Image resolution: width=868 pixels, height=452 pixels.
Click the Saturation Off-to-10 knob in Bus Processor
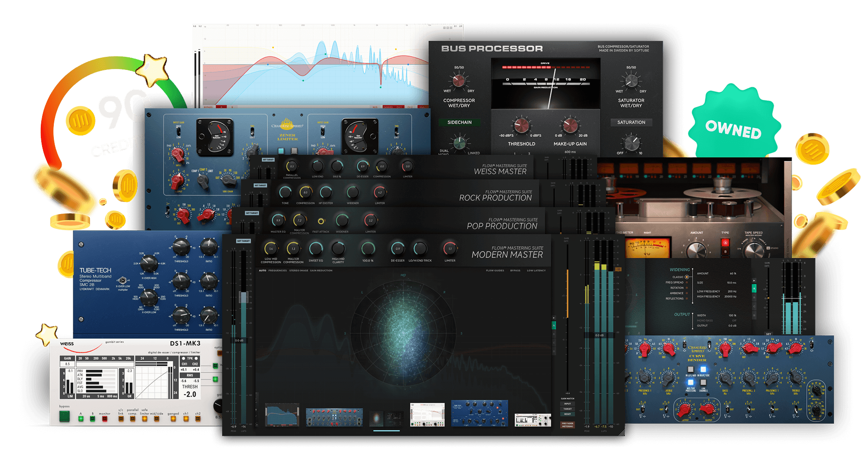pyautogui.click(x=631, y=143)
